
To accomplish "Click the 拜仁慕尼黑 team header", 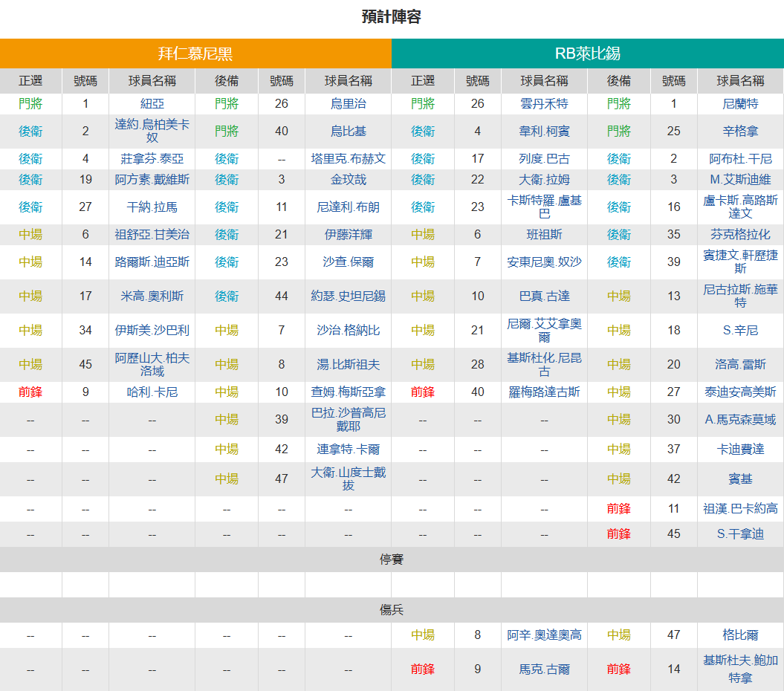I will point(195,53).
